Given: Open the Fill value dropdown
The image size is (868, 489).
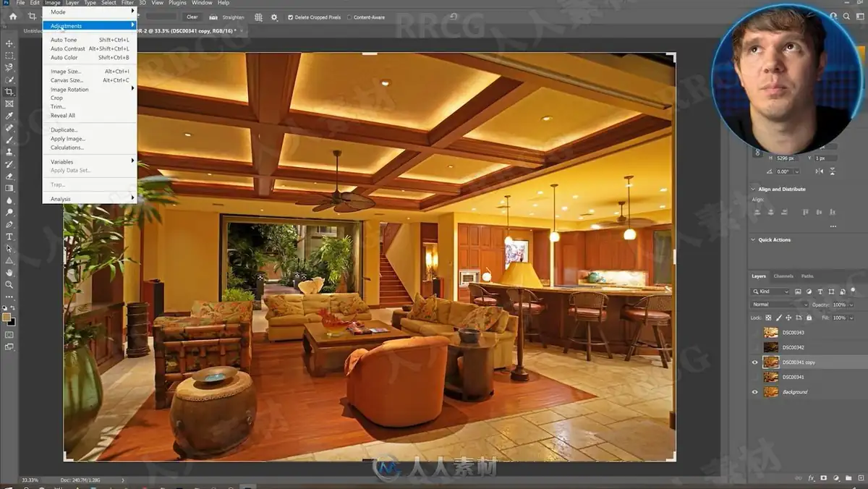Looking at the screenshot, I should pyautogui.click(x=851, y=318).
